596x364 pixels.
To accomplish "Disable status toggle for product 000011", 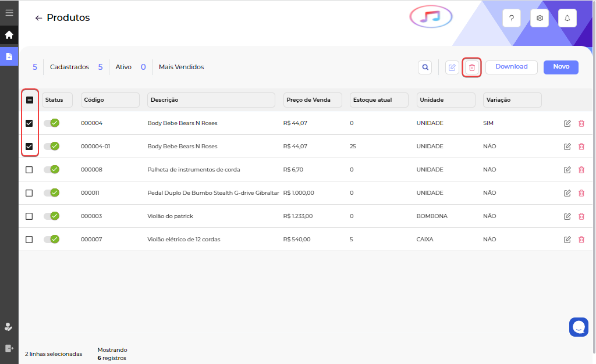I will [52, 193].
